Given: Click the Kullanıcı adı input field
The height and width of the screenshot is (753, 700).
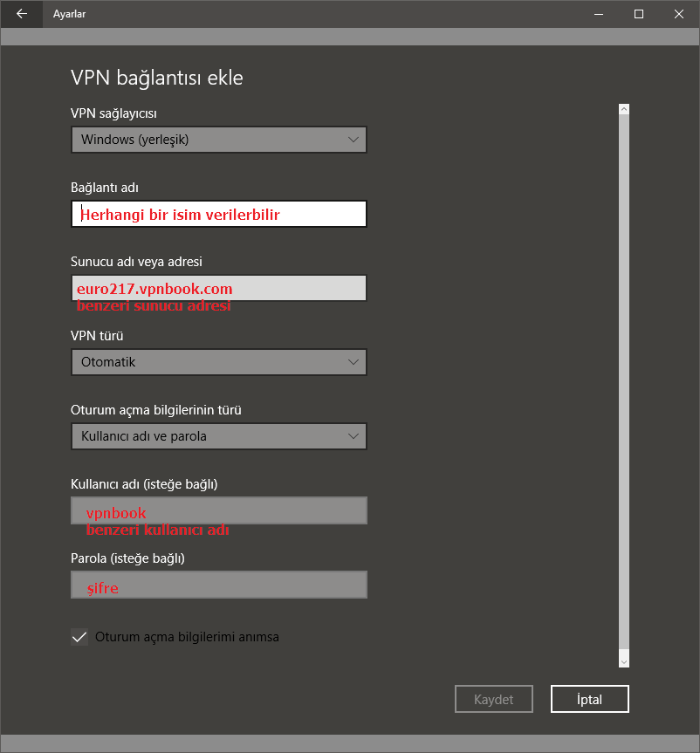Looking at the screenshot, I should point(218,510).
